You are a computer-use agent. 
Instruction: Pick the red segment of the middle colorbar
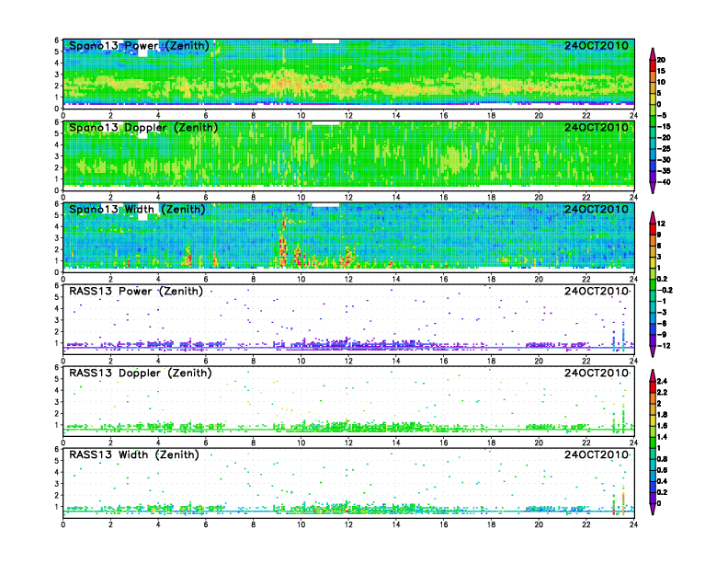click(653, 229)
